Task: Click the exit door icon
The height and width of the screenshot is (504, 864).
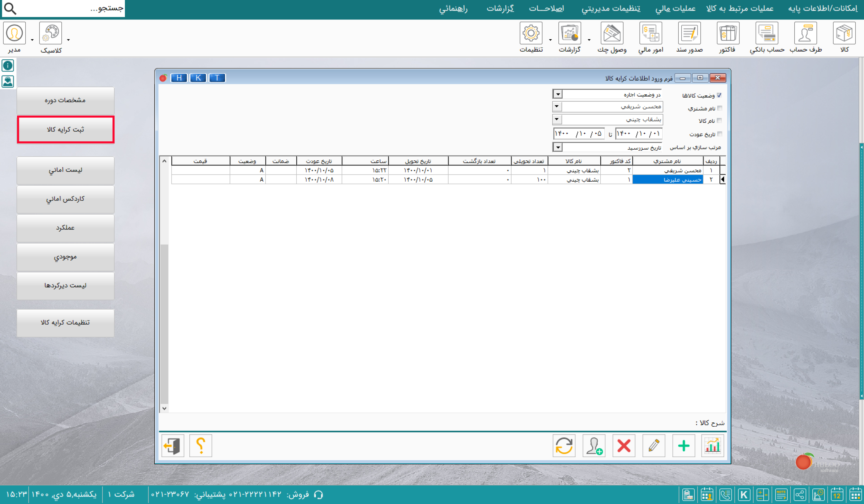Action: coord(173,445)
